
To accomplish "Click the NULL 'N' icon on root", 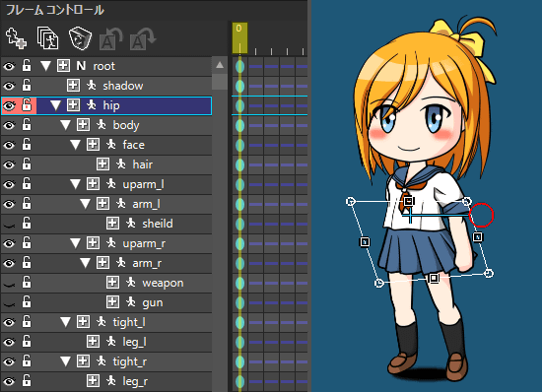I will coord(81,66).
